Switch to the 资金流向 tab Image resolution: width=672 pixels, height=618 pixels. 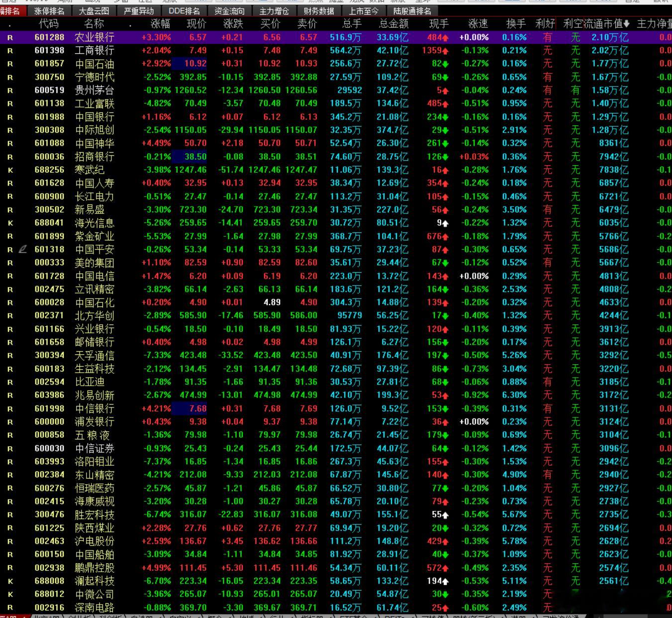(229, 11)
